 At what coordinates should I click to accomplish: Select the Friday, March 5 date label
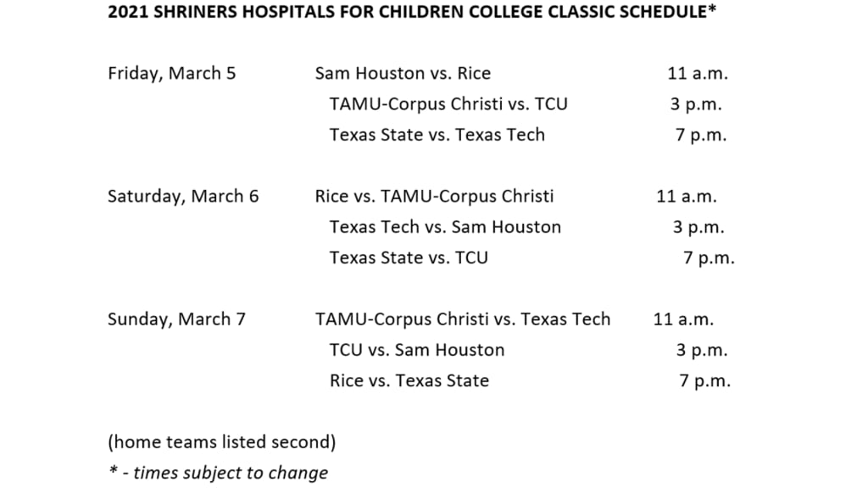172,73
